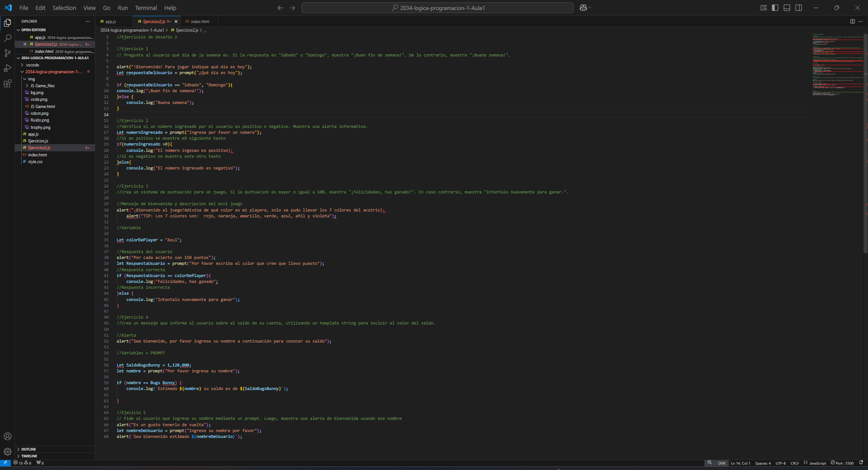This screenshot has width=868, height=470.
Task: Open trophy.png in the file tree
Action: 40,127
